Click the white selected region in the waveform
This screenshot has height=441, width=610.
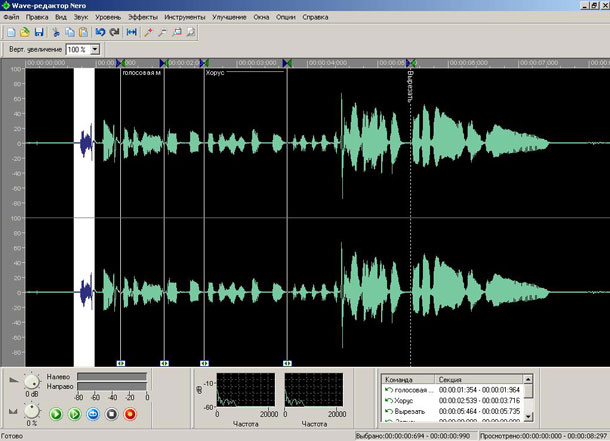pos(84,217)
